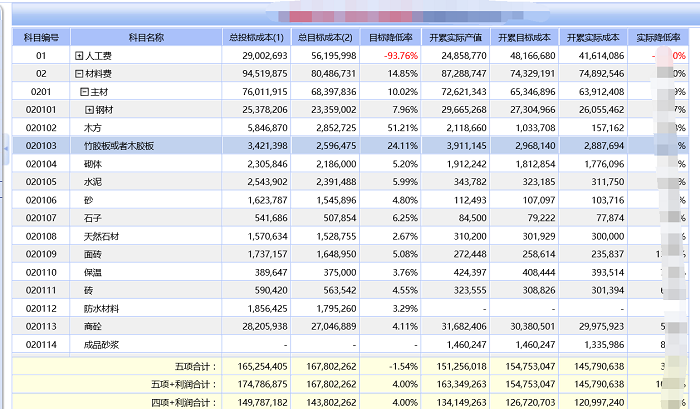Click subject code 0201

click(41, 92)
